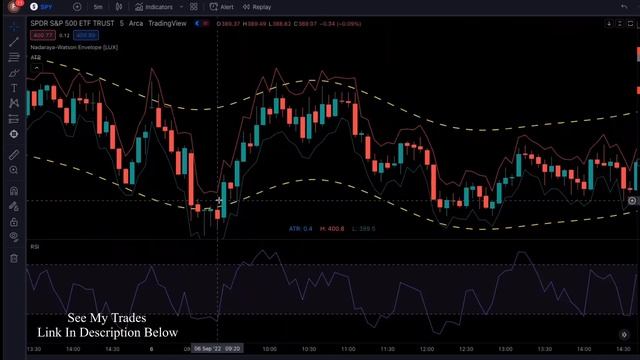The width and height of the screenshot is (640, 360).
Task: Select the Nadaraya-Watson Envelope indicator legend
Action: (x=74, y=47)
